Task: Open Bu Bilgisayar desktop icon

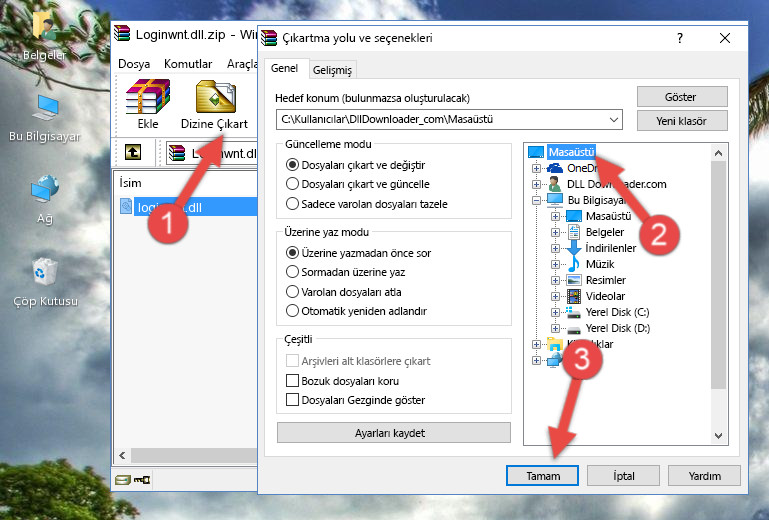Action: (x=44, y=115)
